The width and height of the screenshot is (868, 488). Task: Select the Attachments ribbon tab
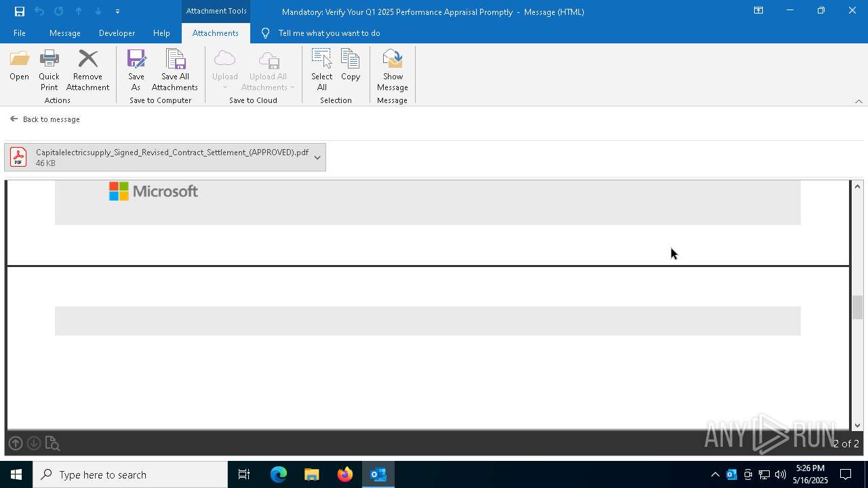216,33
